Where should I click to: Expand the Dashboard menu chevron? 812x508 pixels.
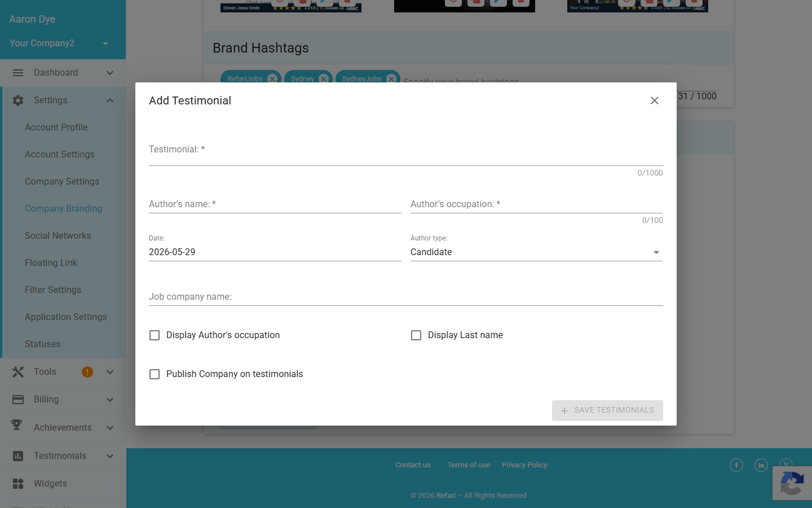click(110, 73)
